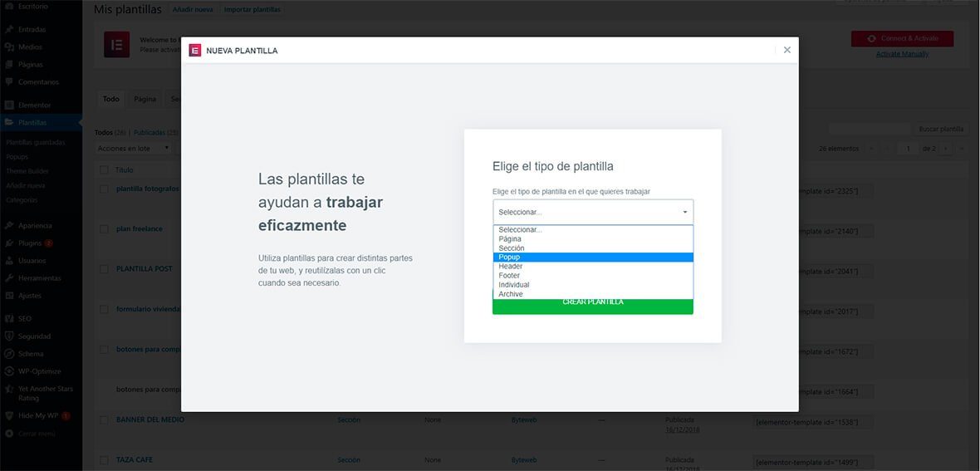This screenshot has width=980, height=471.
Task: Open Apariencia brush icon in sidebar
Action: [9, 225]
